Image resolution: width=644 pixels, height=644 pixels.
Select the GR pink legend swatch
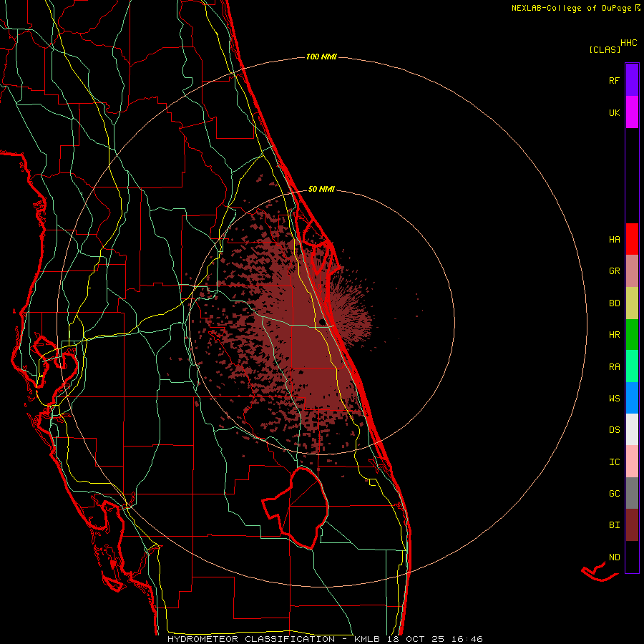[632, 270]
